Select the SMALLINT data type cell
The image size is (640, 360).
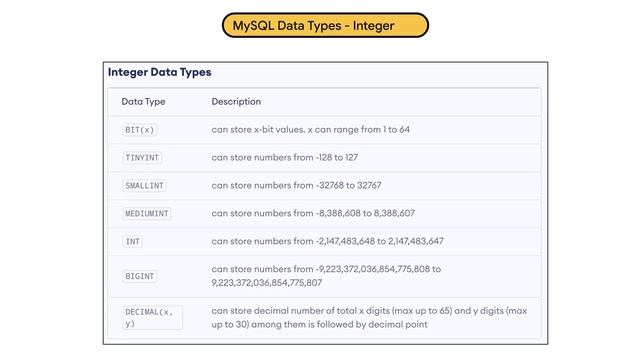(x=144, y=185)
